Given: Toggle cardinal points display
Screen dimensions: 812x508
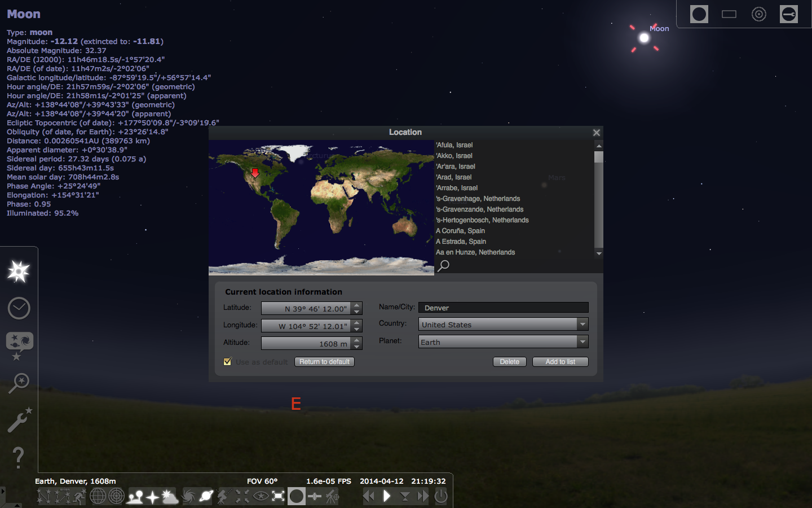Looking at the screenshot, I should point(152,497).
